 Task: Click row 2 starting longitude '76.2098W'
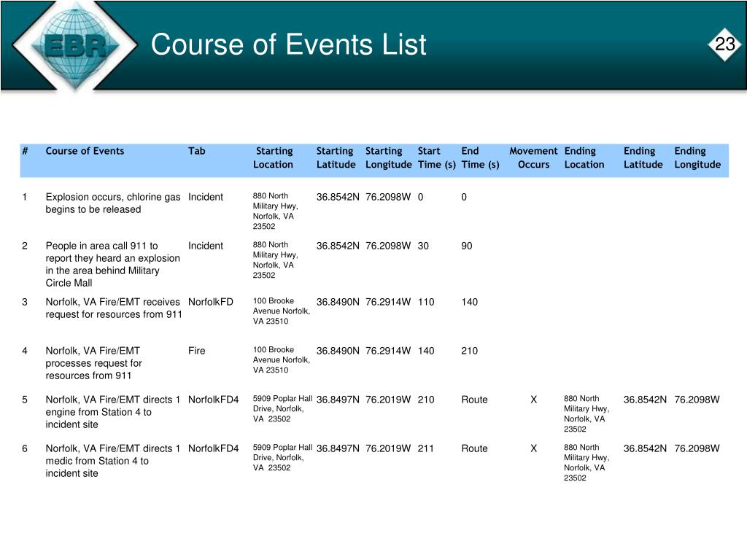(x=388, y=246)
